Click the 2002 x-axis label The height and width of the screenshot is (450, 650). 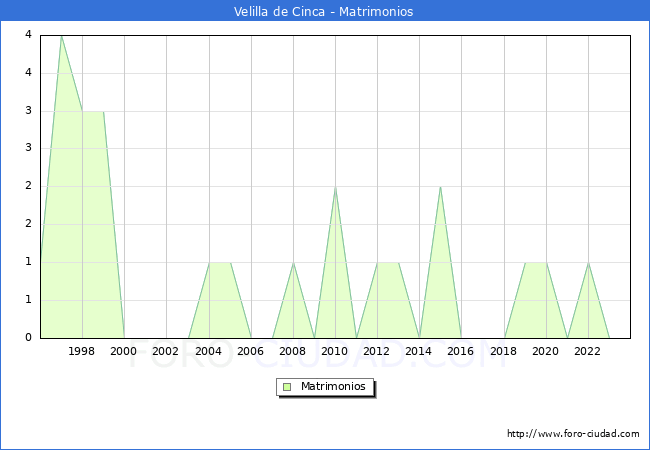166,351
